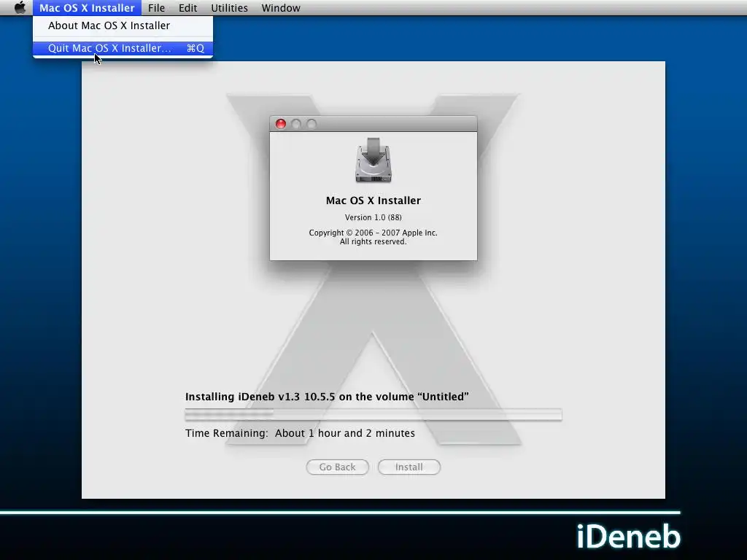747x560 pixels.
Task: Click the installation progress bar
Action: coord(373,414)
